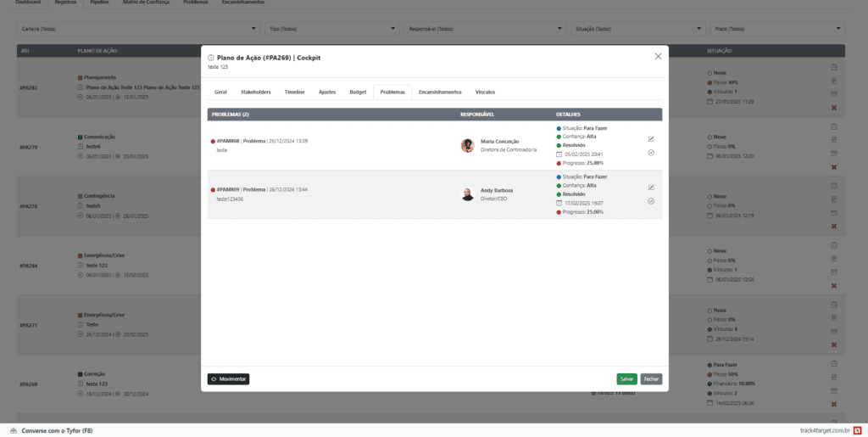
Task: Click the gray Fechar button
Action: [x=651, y=378]
